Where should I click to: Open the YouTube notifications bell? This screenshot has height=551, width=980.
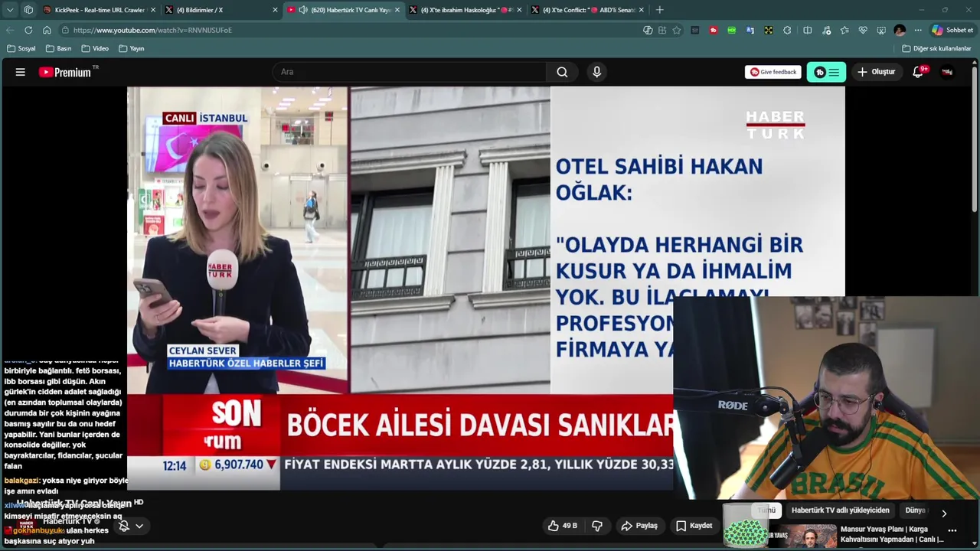[918, 72]
